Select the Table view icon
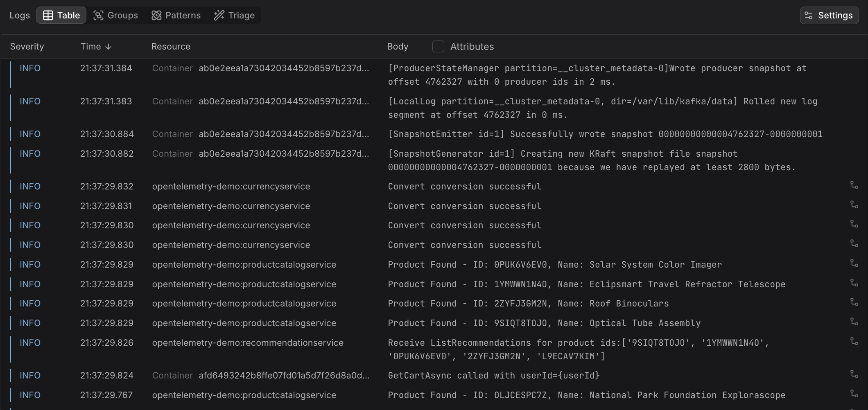This screenshot has width=868, height=410. [49, 15]
